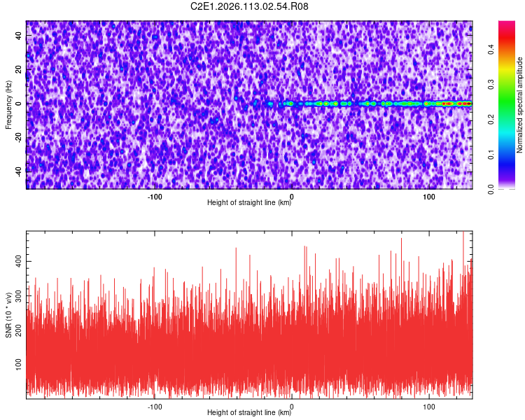This screenshot has height=420, width=525.
Task: Click the "Frequency (Hz)" axis label
Action: 8,105
